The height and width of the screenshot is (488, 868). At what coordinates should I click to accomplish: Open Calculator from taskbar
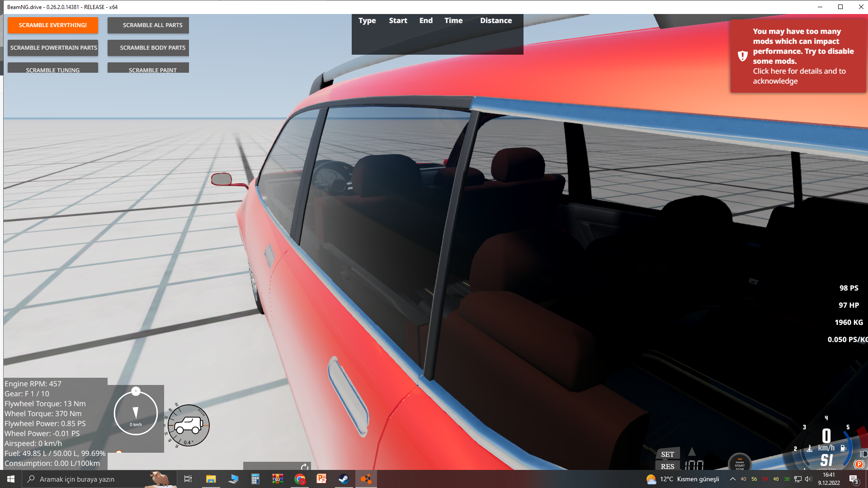pyautogui.click(x=255, y=479)
